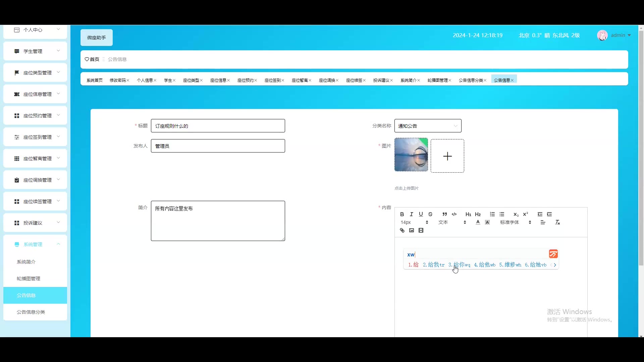
Task: Toggle bold formatting in content editor
Action: pos(402,214)
